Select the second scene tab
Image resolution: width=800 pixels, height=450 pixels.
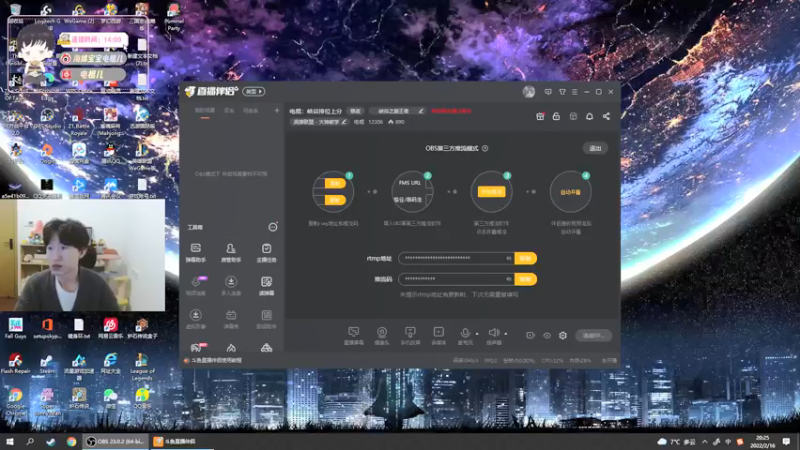click(x=230, y=111)
